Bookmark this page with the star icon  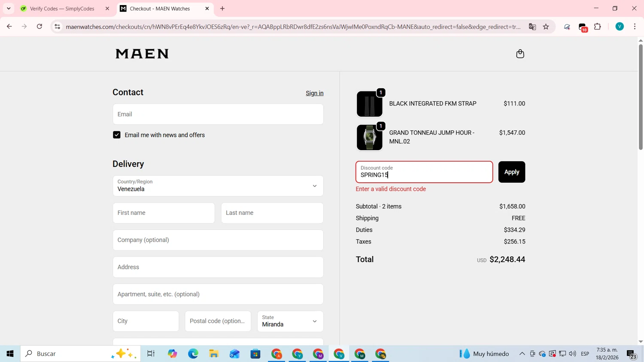tap(546, 27)
